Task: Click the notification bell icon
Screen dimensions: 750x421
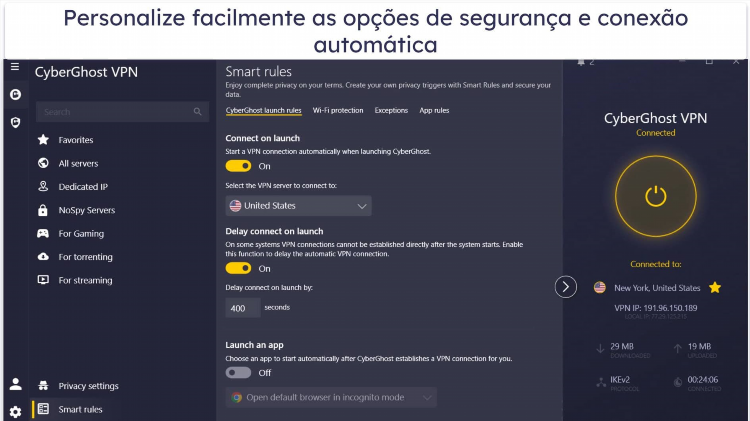Action: pyautogui.click(x=581, y=62)
